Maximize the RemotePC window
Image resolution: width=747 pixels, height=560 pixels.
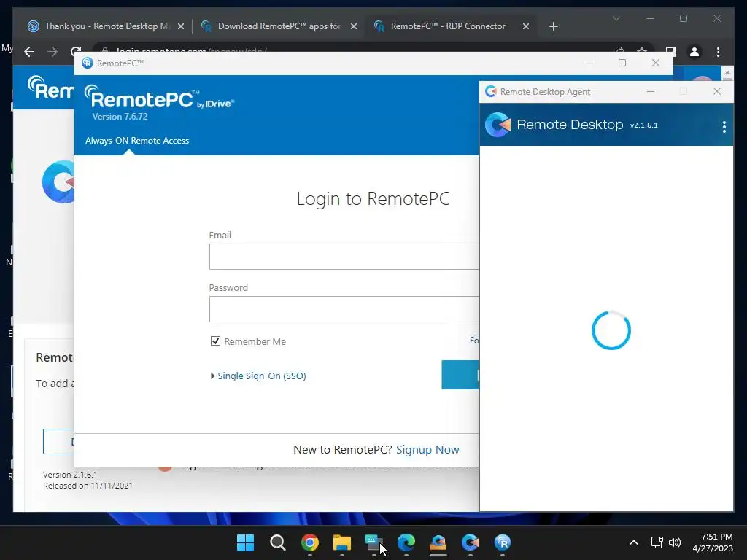coord(622,63)
